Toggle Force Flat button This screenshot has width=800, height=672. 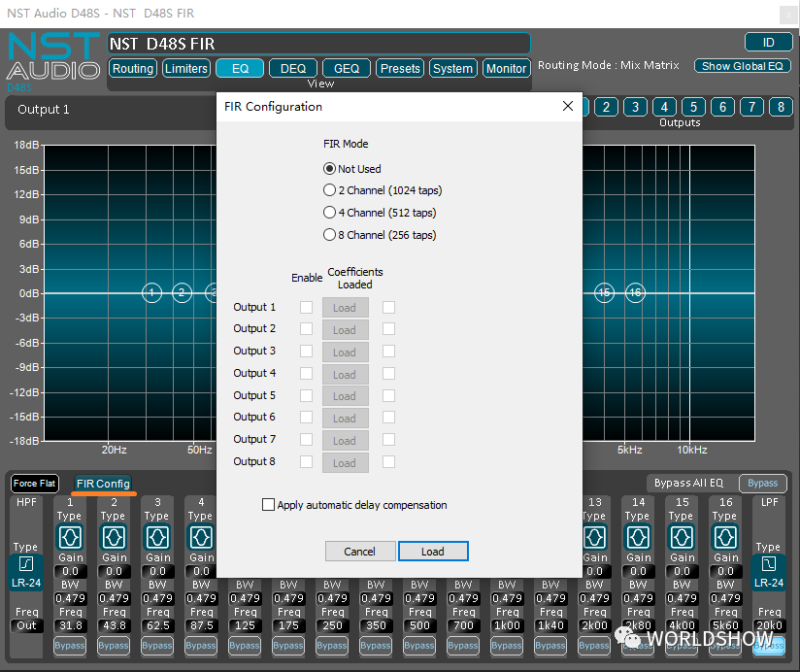[35, 484]
